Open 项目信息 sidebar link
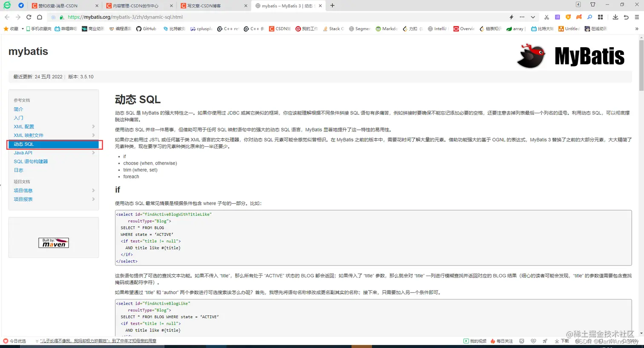644x348 pixels. click(23, 191)
